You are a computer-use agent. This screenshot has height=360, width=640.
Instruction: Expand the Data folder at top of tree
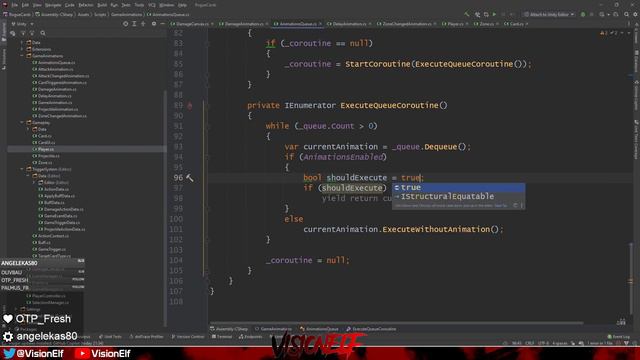(x=22, y=42)
